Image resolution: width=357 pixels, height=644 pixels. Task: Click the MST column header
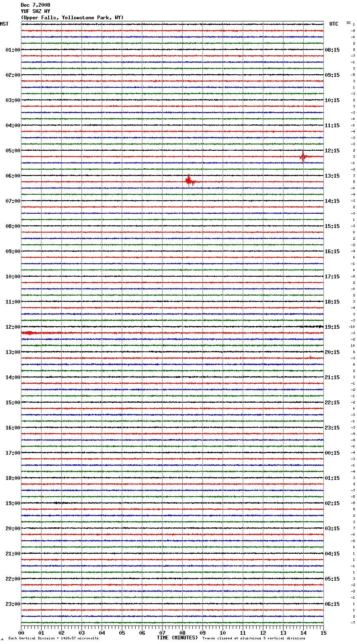point(4,24)
